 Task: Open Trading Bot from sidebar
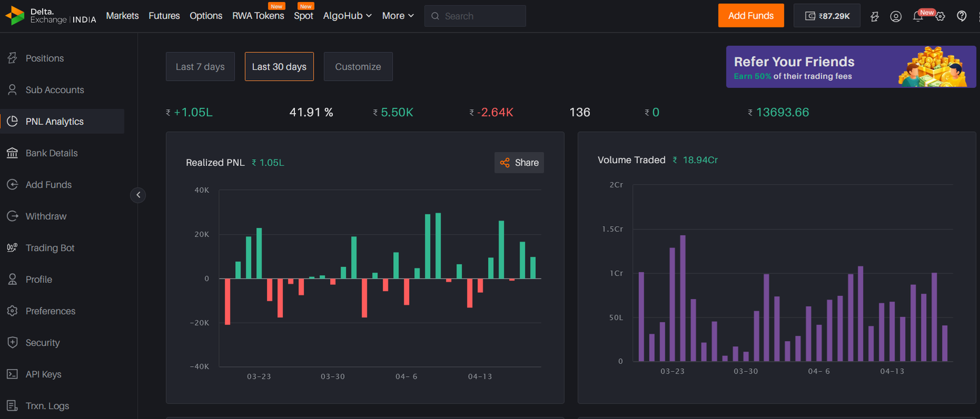pos(50,248)
